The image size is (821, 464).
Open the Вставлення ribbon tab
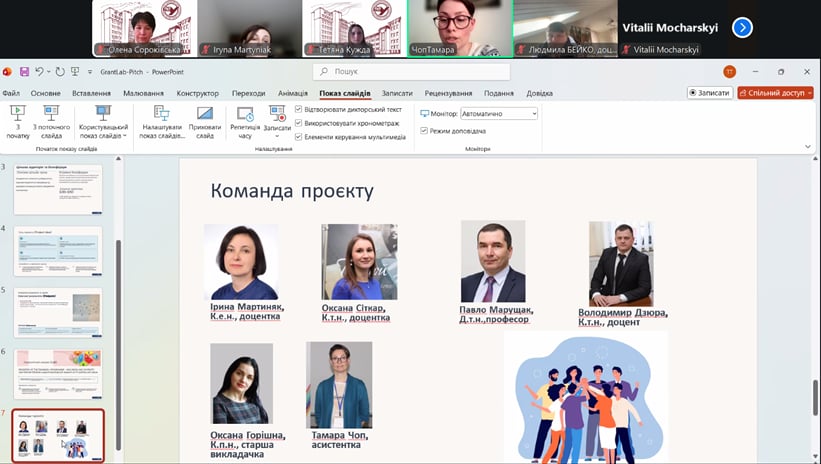click(92, 93)
